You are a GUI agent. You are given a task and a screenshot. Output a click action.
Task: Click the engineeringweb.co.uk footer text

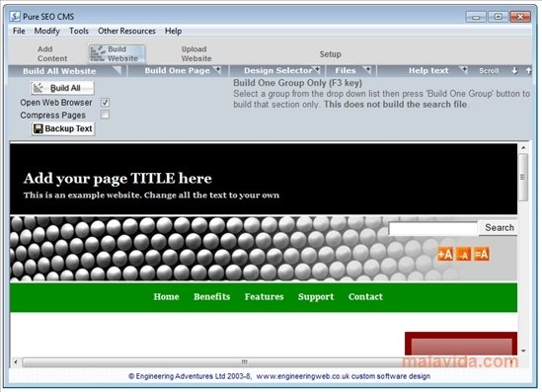click(279, 376)
